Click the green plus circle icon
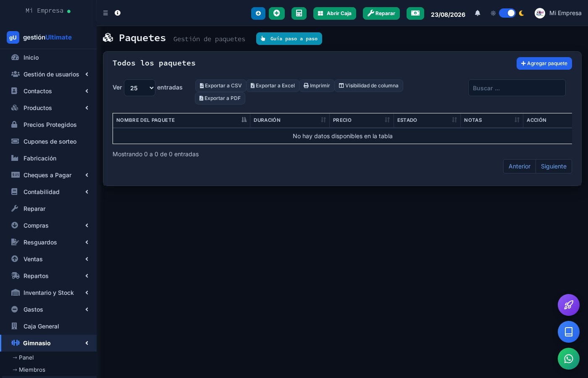This screenshot has height=378, width=588. pos(277,13)
